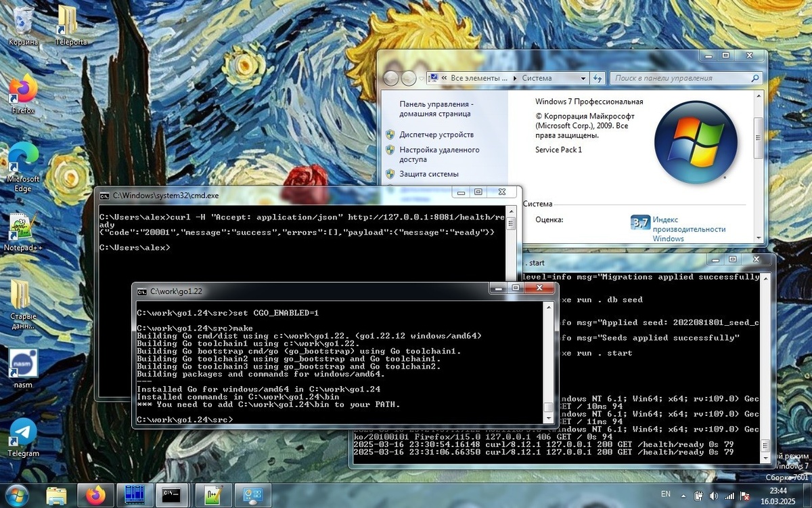Click the power plug tray icon

coord(698,495)
